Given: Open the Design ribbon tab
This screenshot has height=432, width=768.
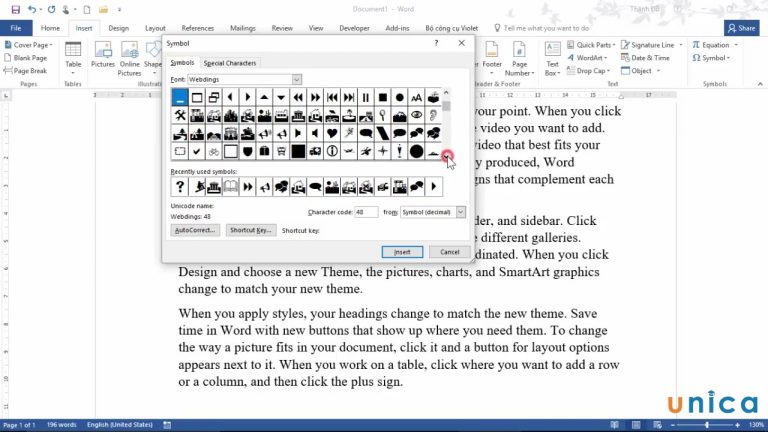Looking at the screenshot, I should (119, 28).
